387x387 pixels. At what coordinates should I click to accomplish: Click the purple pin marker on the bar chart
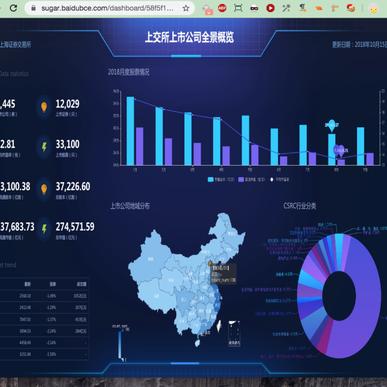340,151
